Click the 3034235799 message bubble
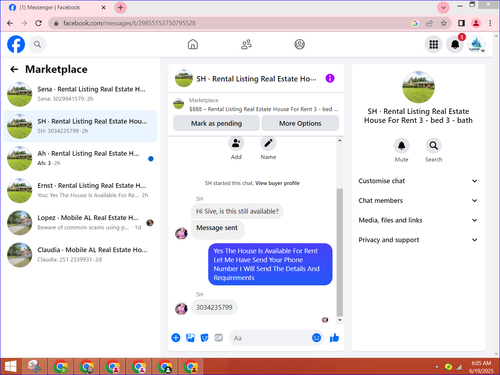 (x=214, y=307)
